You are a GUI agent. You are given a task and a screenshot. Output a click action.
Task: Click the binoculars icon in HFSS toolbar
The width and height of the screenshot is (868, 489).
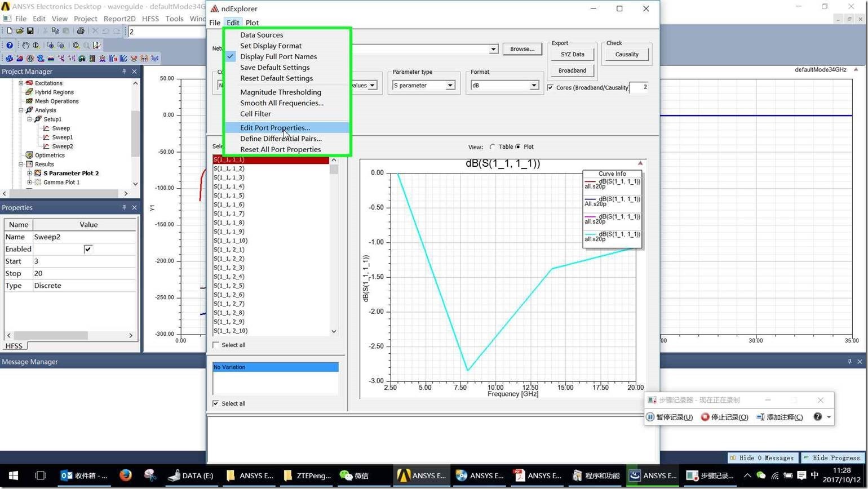[82, 58]
